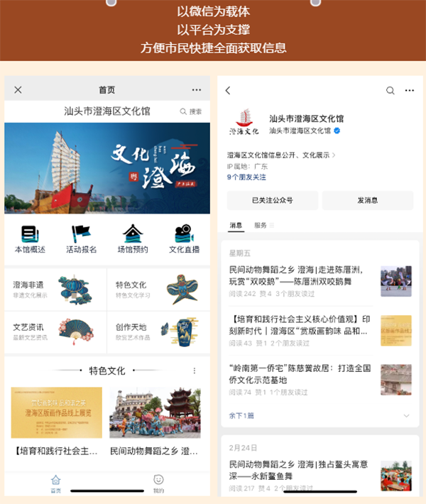Open the folk dance photo thumbnail
The width and height of the screenshot is (426, 504).
pyautogui.click(x=155, y=412)
